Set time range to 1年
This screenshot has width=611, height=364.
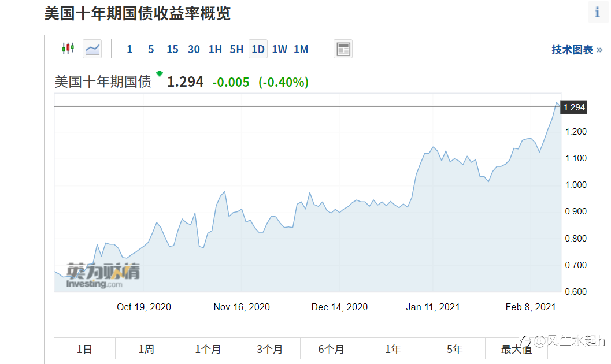393,349
